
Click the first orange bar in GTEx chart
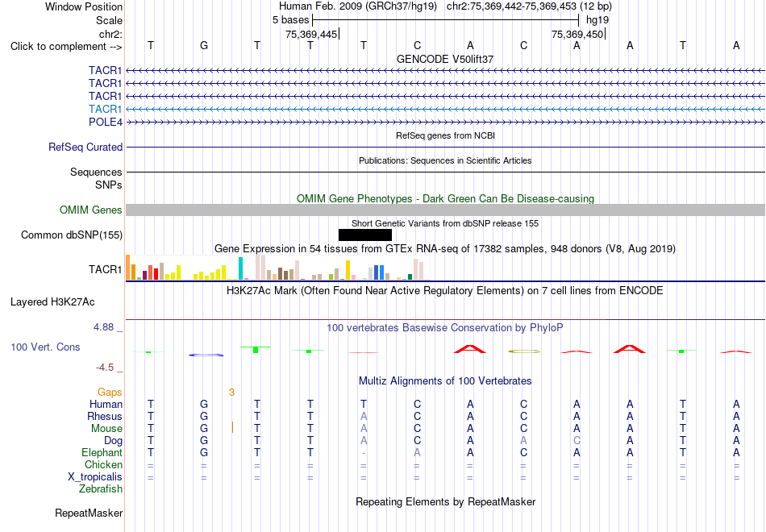pos(128,268)
